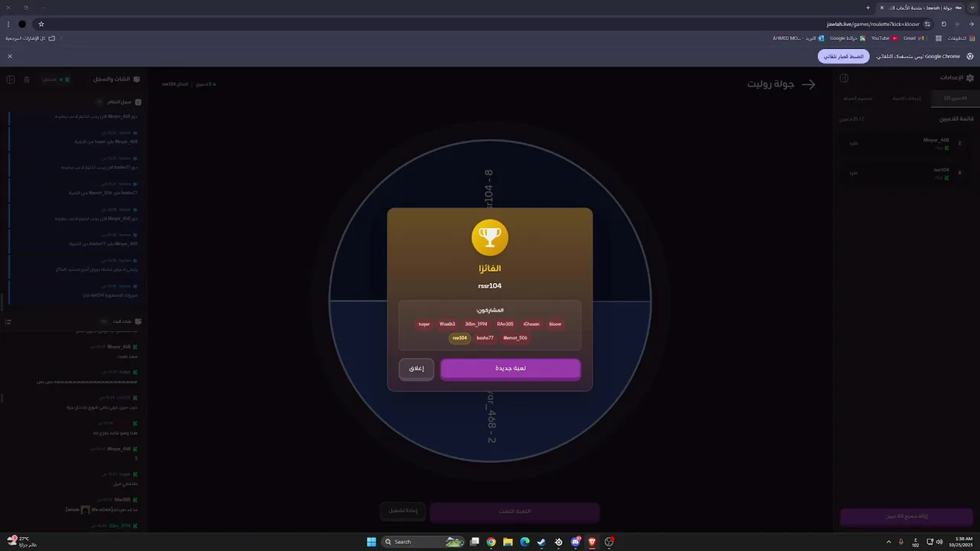Kick player rssr104 via طرد button
This screenshot has height=551, width=980.
[x=854, y=173]
